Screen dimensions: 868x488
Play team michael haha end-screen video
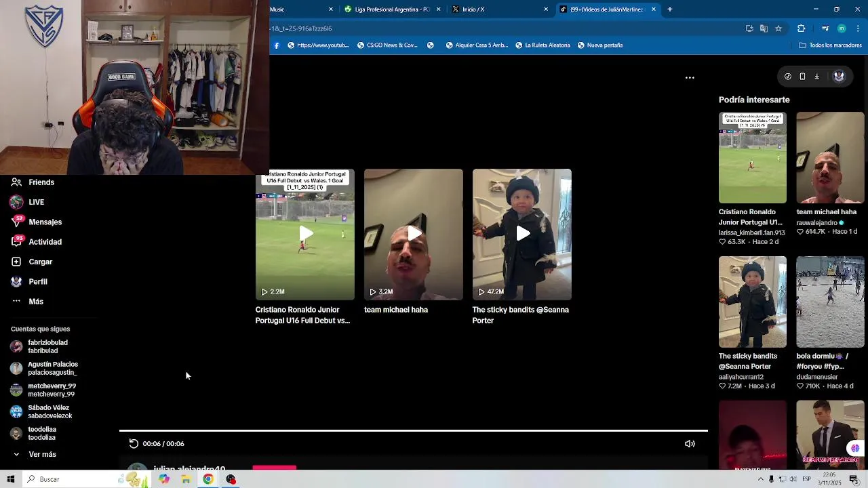tap(413, 234)
